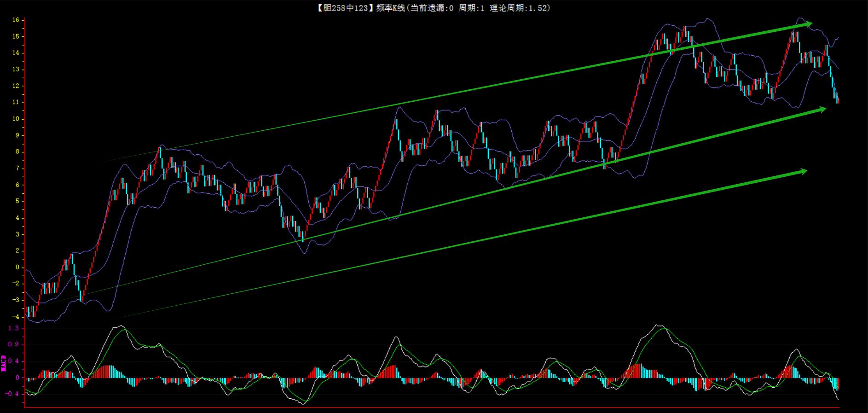Click the last candlestick at chart's right edge
The width and height of the screenshot is (868, 413).
[x=838, y=100]
